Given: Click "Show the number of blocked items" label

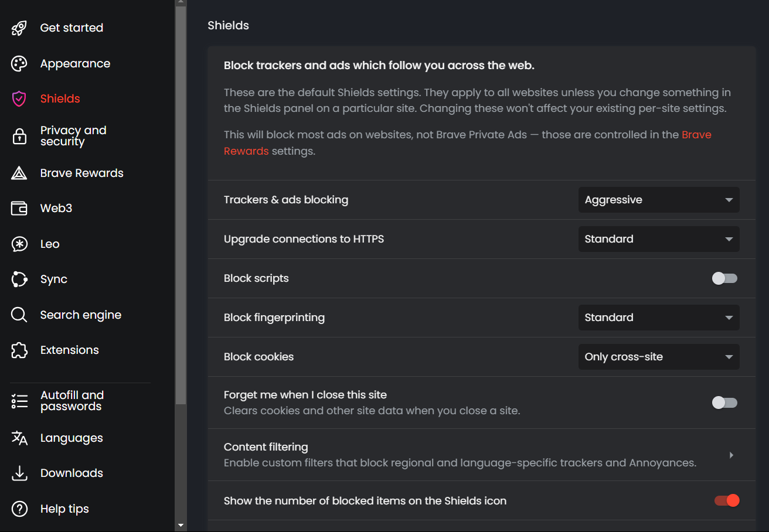Looking at the screenshot, I should point(365,501).
